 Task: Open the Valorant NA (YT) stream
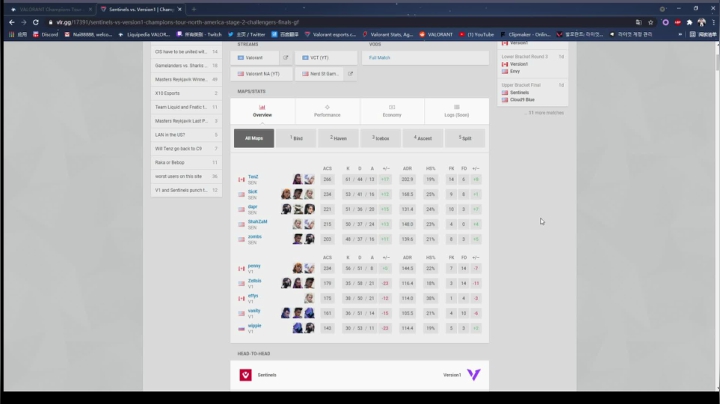(x=263, y=73)
